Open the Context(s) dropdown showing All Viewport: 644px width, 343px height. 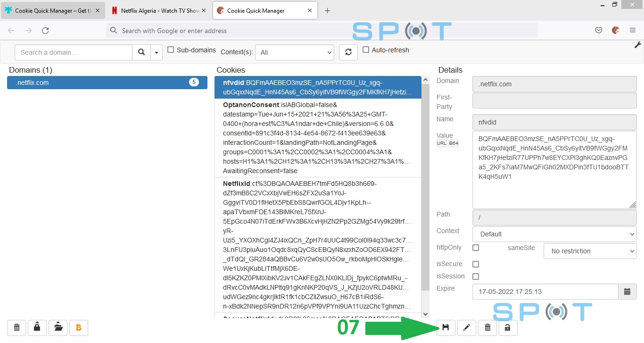coord(295,52)
